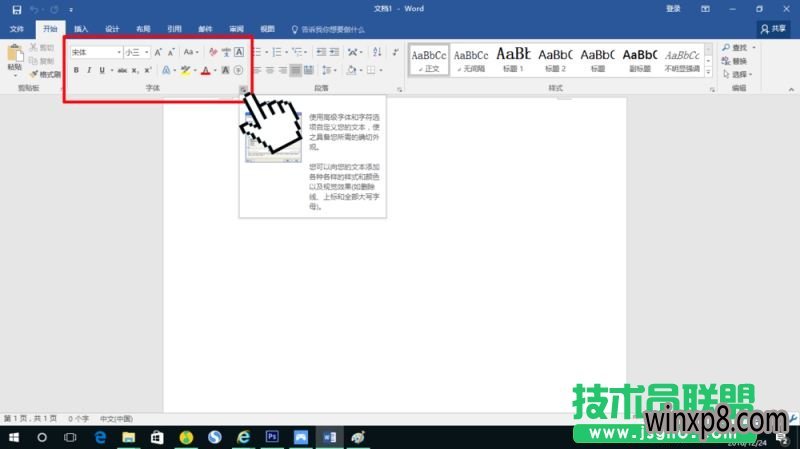Switch to the 视图 (View) tab

(x=267, y=29)
